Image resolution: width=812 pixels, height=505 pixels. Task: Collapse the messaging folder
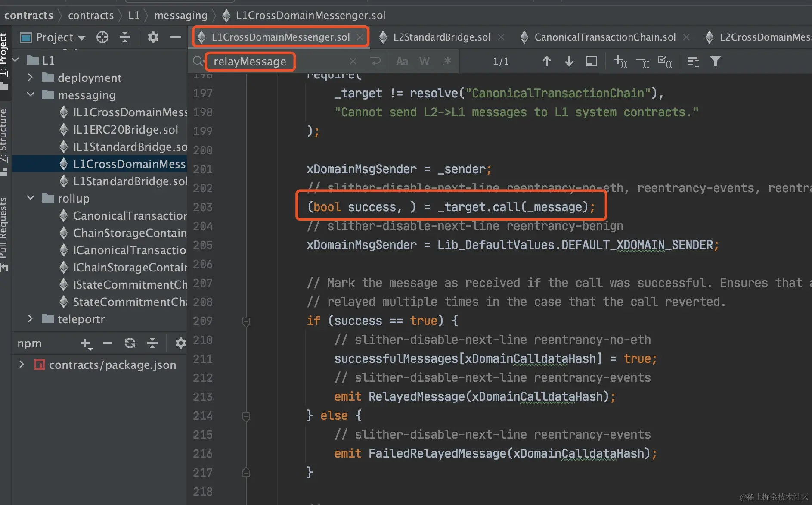pos(30,95)
